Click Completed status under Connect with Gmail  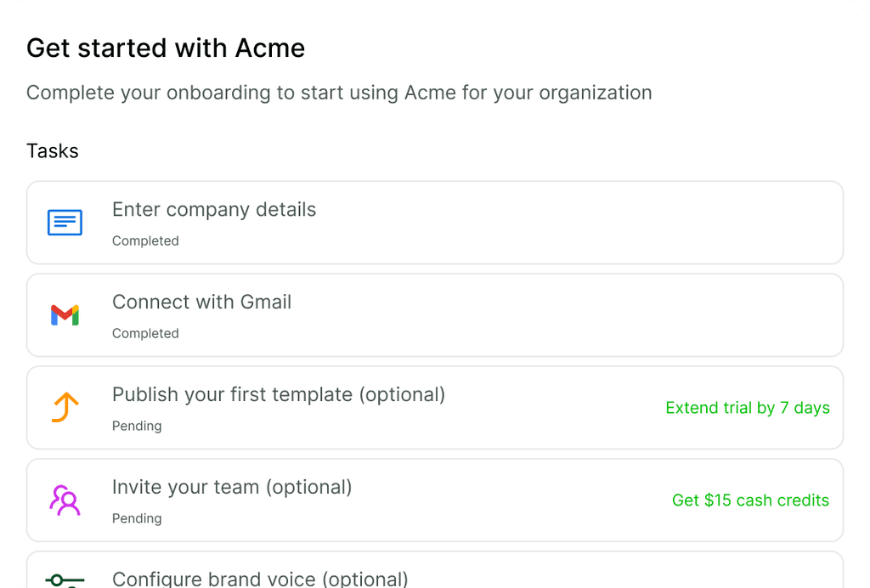[145, 334]
